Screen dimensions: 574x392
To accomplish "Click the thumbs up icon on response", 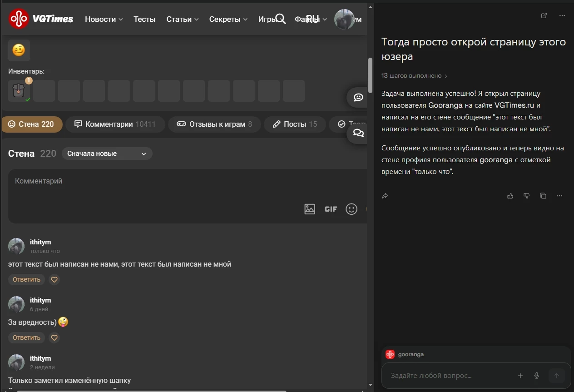I will coord(510,196).
